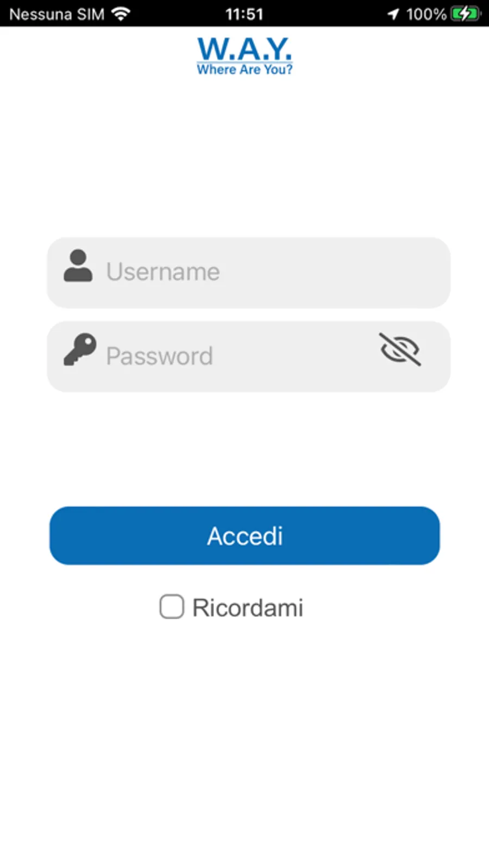Click the letter A in the logo

pyautogui.click(x=246, y=49)
